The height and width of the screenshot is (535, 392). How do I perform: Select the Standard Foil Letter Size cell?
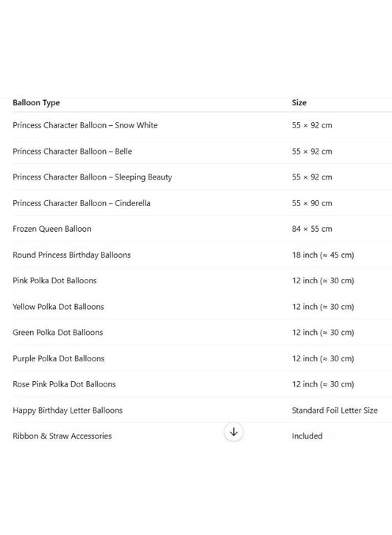[x=335, y=410]
